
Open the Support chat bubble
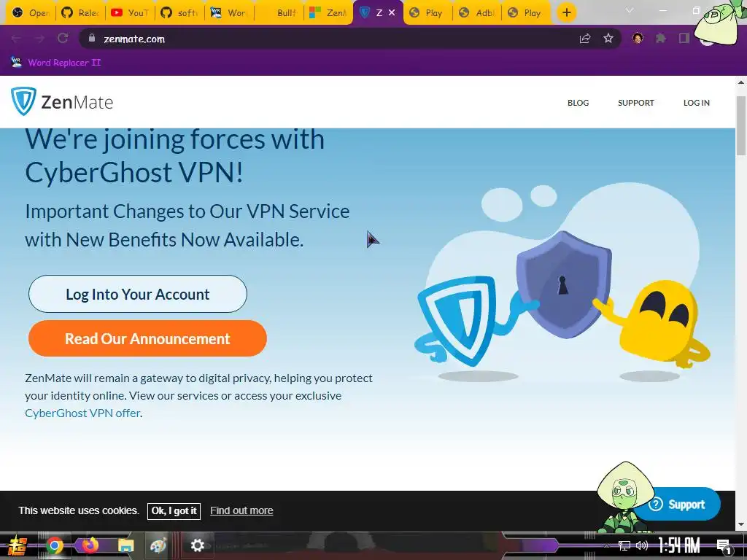click(x=678, y=504)
